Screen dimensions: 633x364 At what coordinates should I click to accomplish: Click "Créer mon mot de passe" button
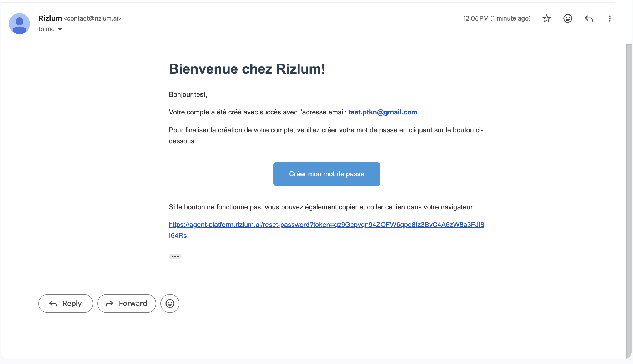[x=327, y=174]
